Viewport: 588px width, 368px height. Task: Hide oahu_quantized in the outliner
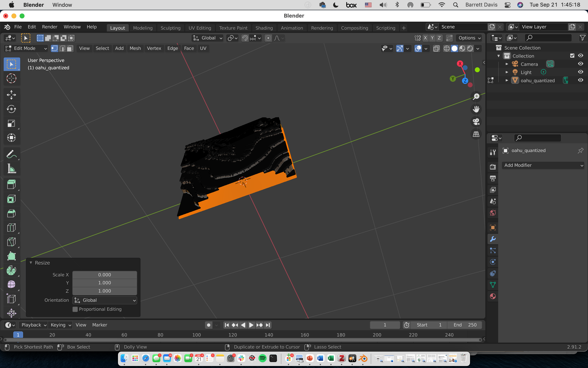point(580,80)
